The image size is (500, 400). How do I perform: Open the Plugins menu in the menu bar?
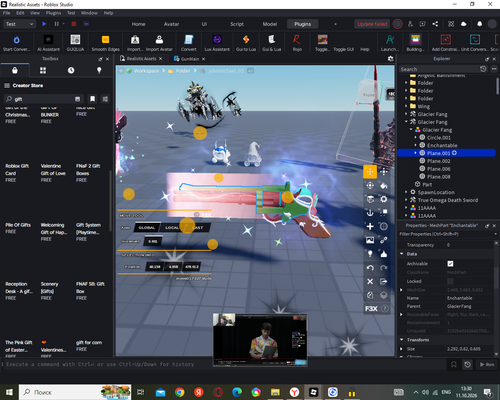tap(53, 13)
